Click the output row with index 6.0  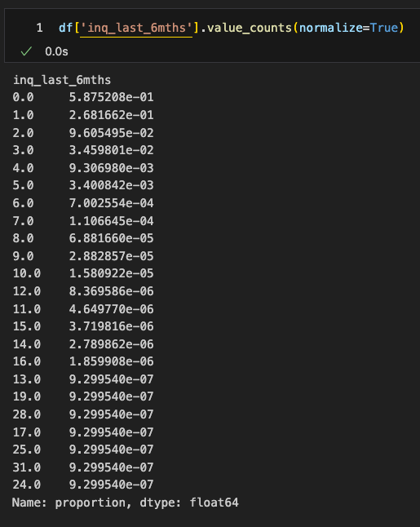pos(83,203)
